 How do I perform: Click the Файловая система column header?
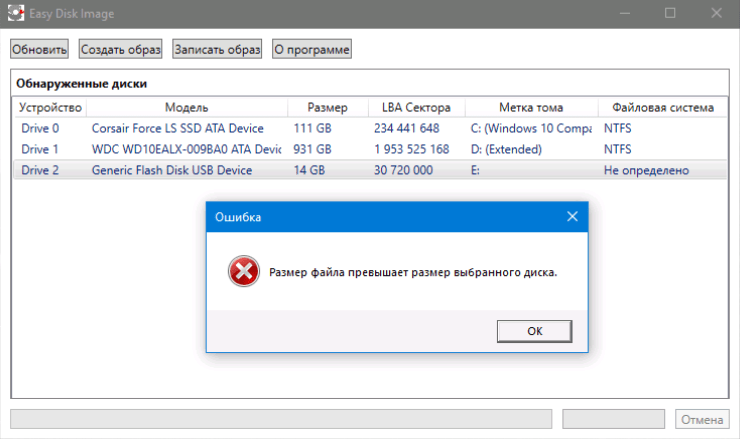tap(663, 108)
